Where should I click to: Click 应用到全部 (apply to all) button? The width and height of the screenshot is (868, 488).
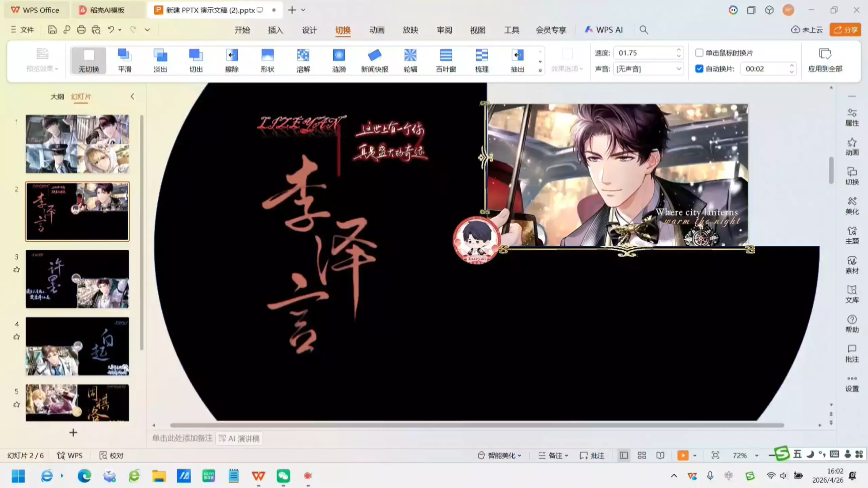825,60
